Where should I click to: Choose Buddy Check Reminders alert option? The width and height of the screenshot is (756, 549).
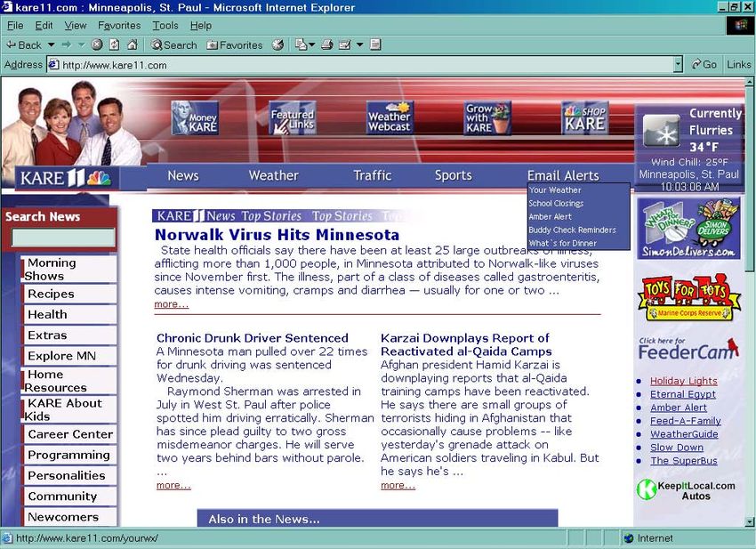pos(572,230)
